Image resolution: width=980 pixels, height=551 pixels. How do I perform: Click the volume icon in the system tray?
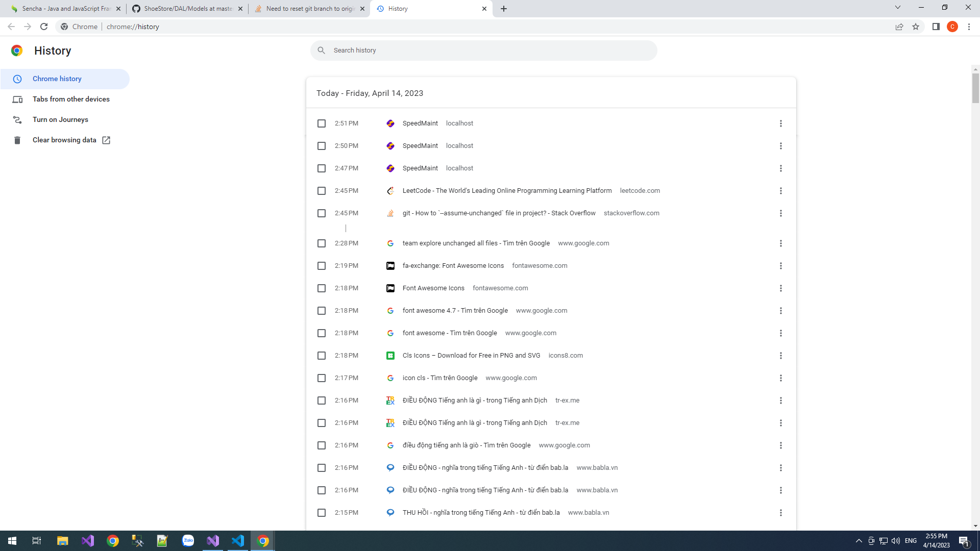[896, 541]
